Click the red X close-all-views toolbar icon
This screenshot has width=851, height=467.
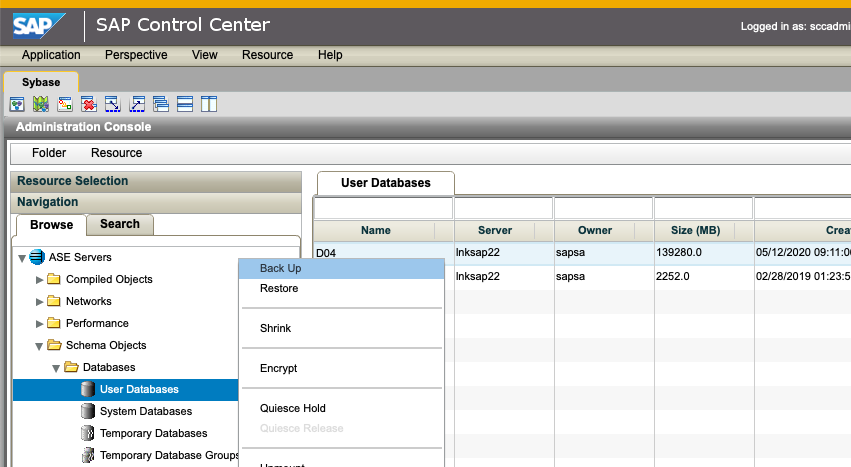pos(89,104)
